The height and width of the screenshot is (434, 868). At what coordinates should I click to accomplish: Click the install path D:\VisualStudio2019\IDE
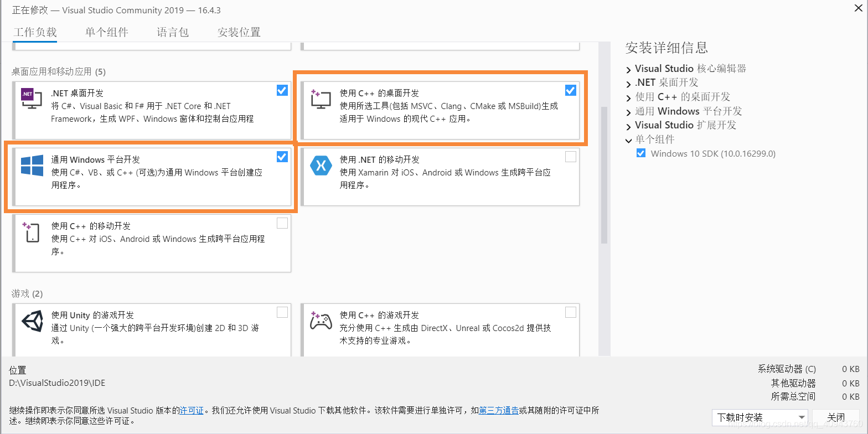(x=57, y=383)
